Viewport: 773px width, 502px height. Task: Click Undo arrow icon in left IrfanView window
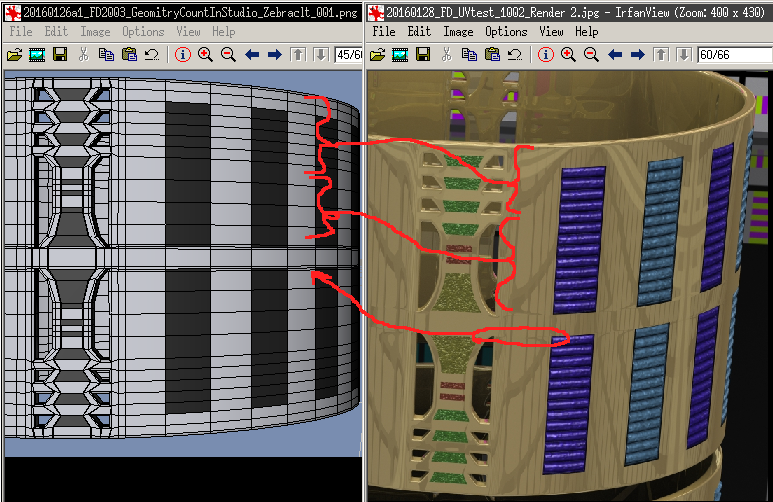pos(152,54)
